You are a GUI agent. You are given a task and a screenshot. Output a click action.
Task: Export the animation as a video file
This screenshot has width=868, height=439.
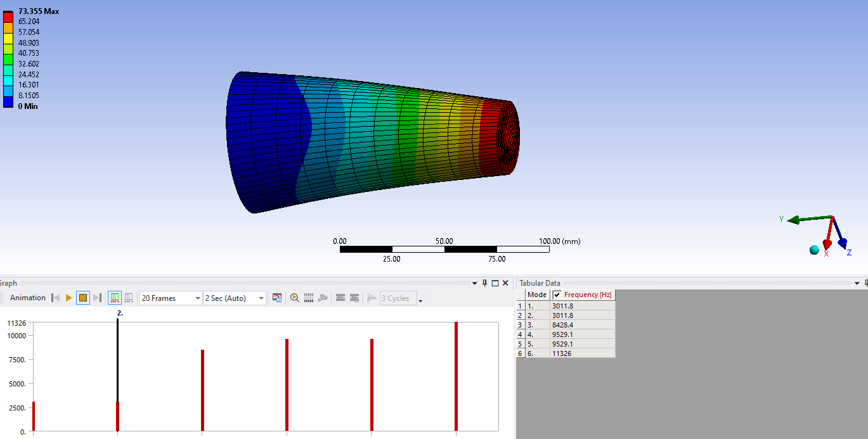point(276,298)
